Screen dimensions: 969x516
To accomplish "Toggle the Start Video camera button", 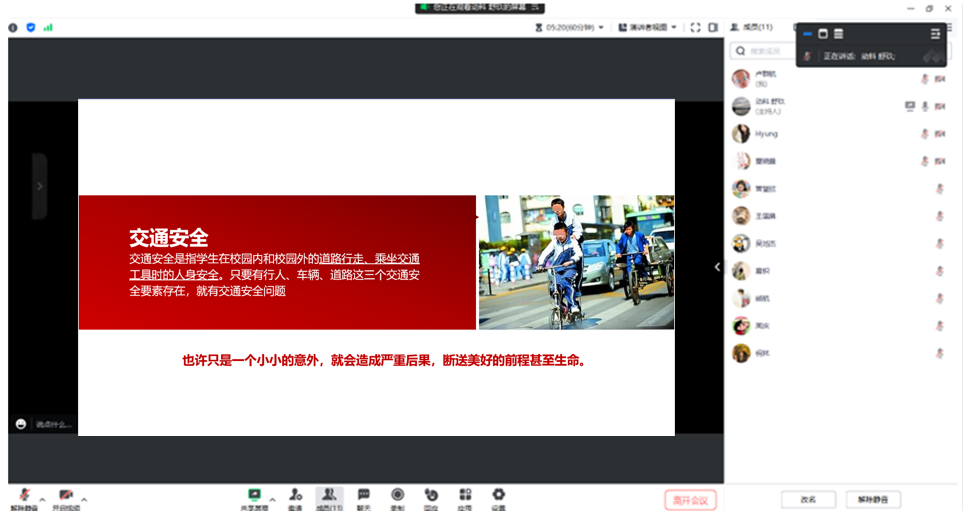I will [x=65, y=497].
